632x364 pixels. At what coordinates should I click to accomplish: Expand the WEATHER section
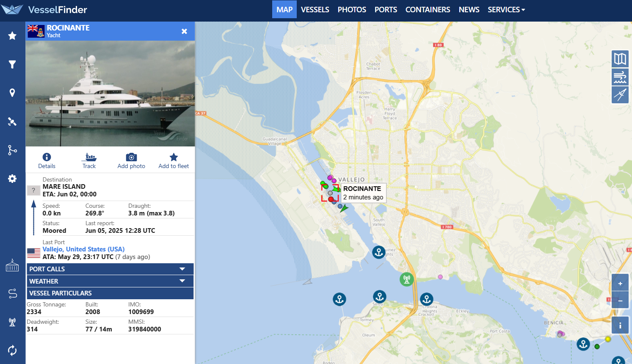point(110,281)
